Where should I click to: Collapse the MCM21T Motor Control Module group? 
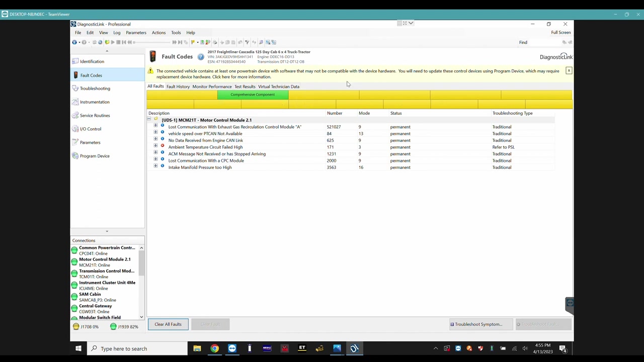(149, 120)
